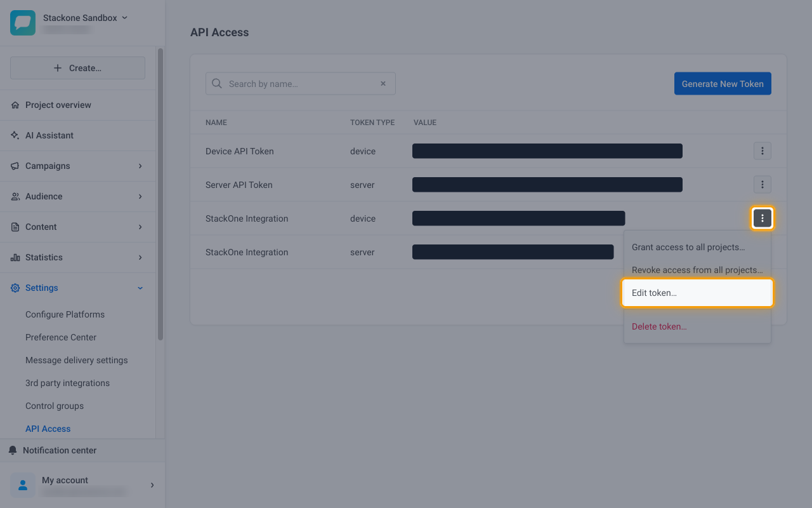
Task: Click the Statistics bar chart icon
Action: coord(15,257)
